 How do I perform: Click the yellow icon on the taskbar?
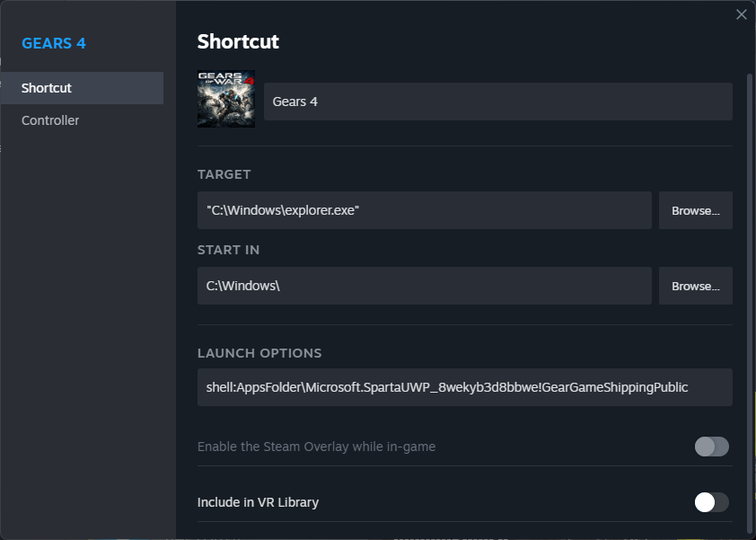tap(690, 537)
